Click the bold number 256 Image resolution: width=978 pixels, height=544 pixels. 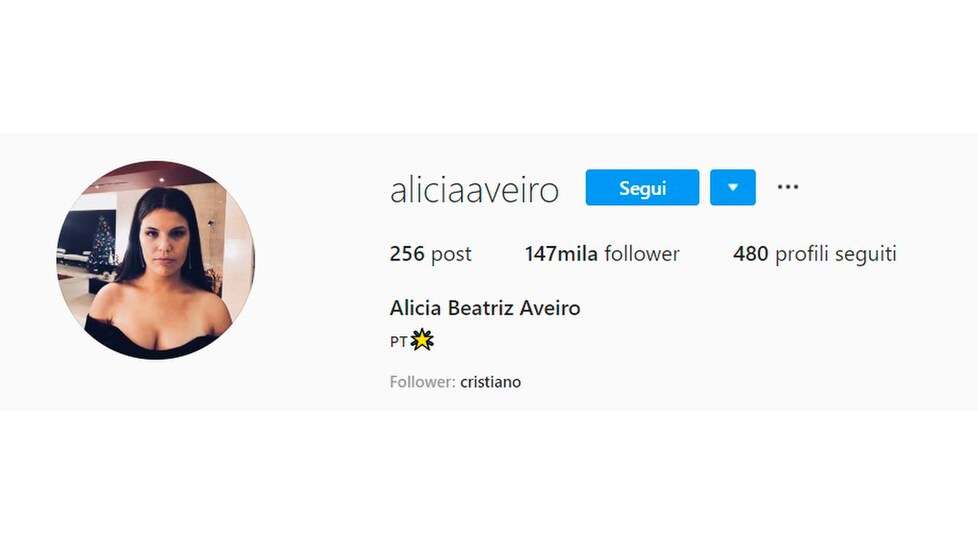(x=407, y=254)
